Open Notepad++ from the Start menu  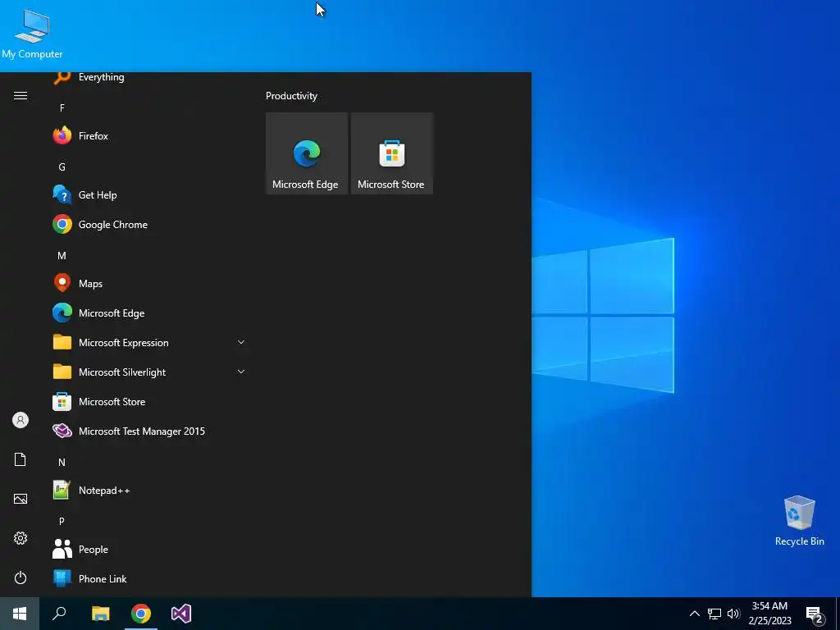pos(148,491)
